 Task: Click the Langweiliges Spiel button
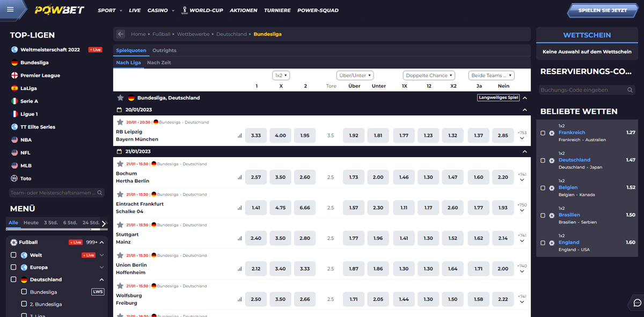coord(498,98)
